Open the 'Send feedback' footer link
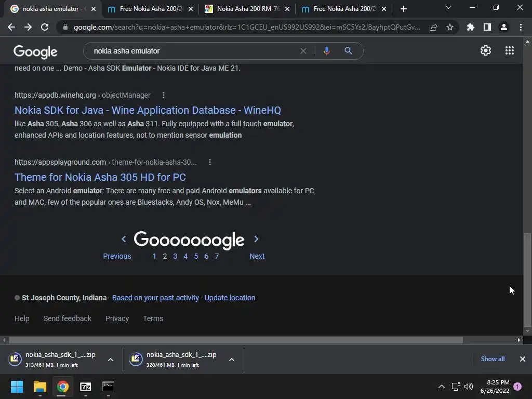The image size is (532, 399). coord(67,318)
